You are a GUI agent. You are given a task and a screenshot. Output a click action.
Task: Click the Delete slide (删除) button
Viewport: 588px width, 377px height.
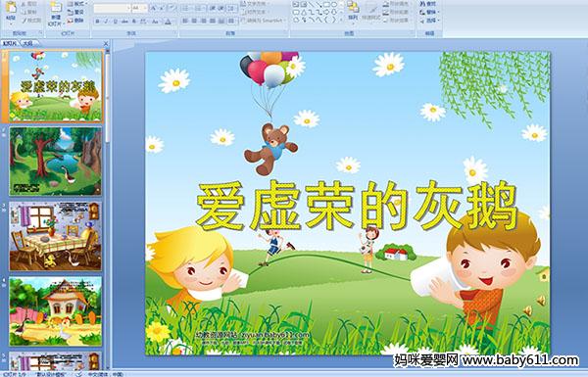[x=76, y=21]
